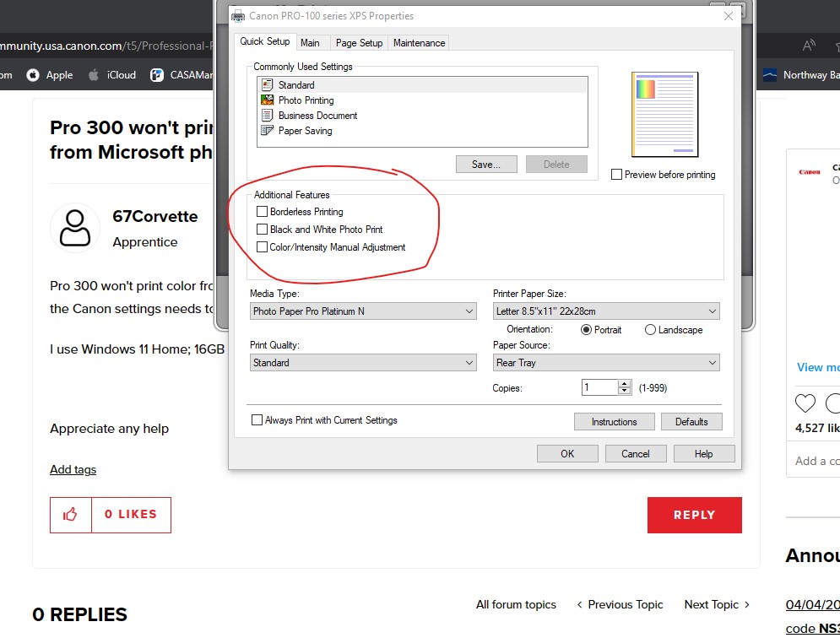The image size is (840, 638).
Task: Open the Paper Source dropdown
Action: [x=606, y=363]
